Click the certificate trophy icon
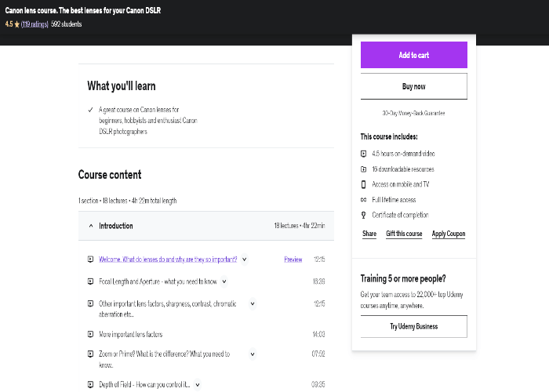 [363, 215]
